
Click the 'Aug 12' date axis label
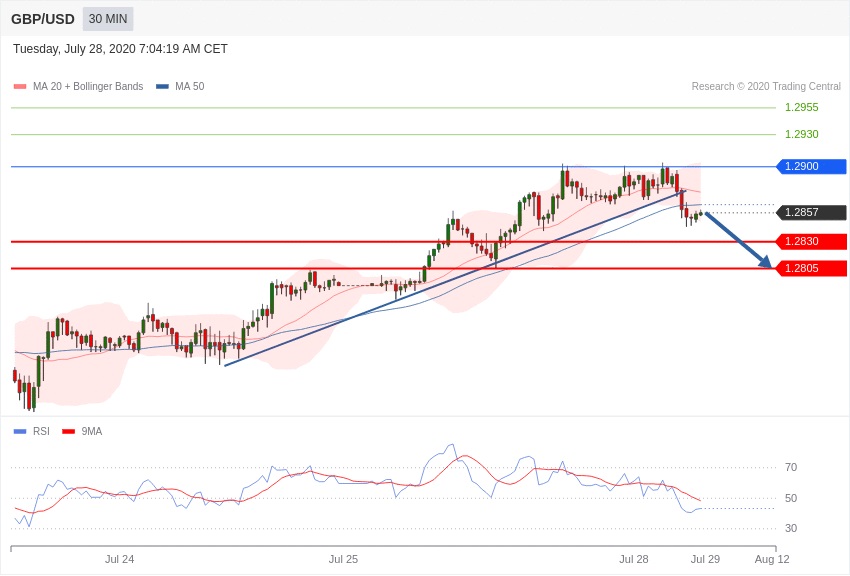[x=772, y=559]
